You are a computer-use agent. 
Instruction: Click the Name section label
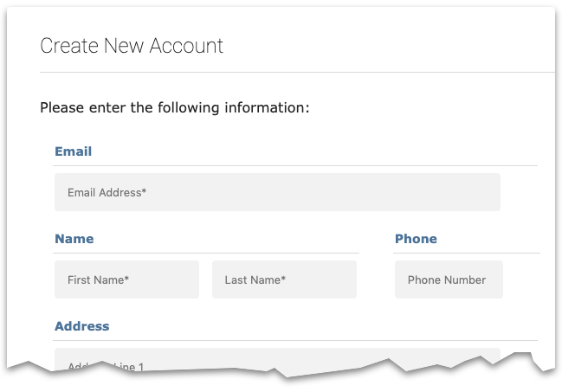[x=74, y=239]
